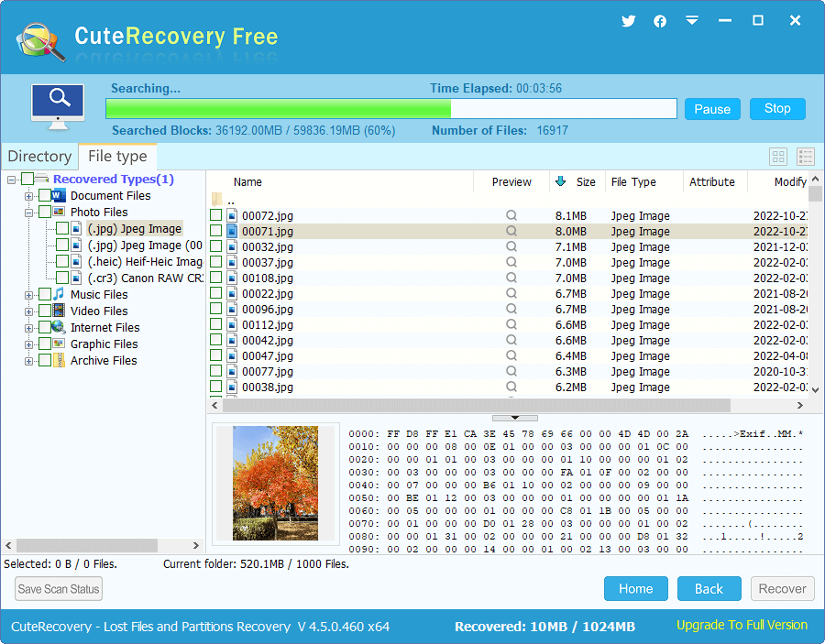The width and height of the screenshot is (825, 644).
Task: Select the (.cr3) Canon RAW tree item
Action: pos(145,278)
